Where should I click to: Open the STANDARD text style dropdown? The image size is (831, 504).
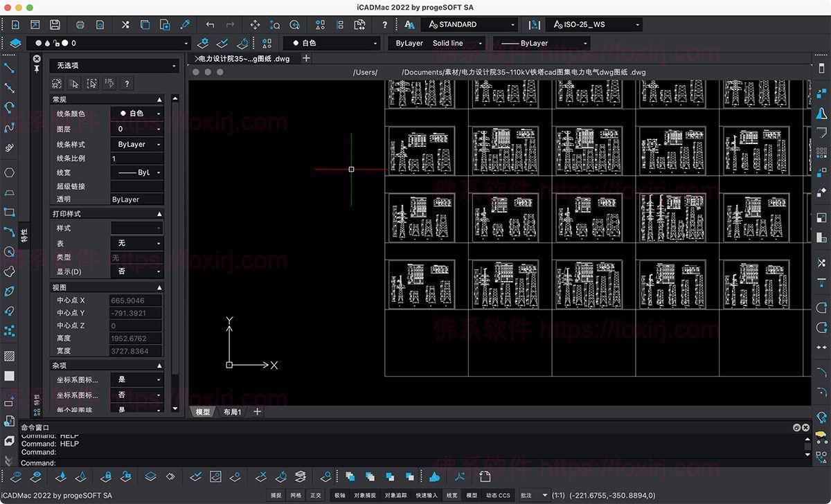pyautogui.click(x=470, y=24)
